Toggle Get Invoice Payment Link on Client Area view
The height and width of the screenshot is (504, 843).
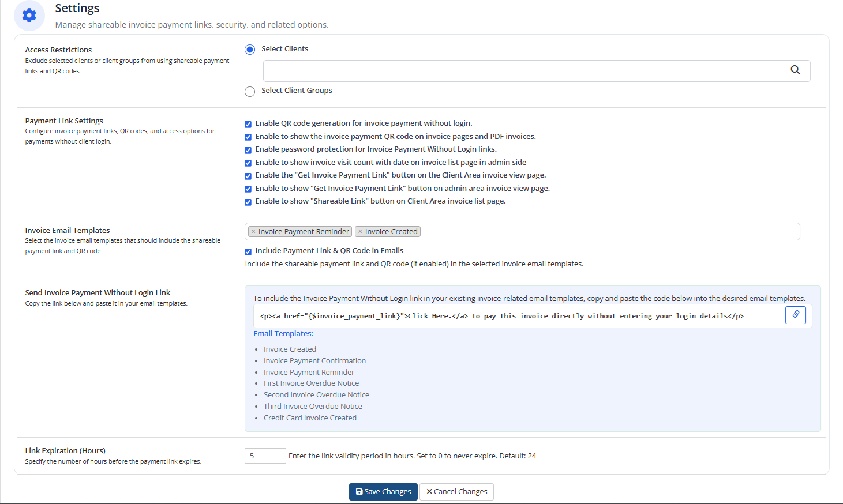tap(248, 176)
